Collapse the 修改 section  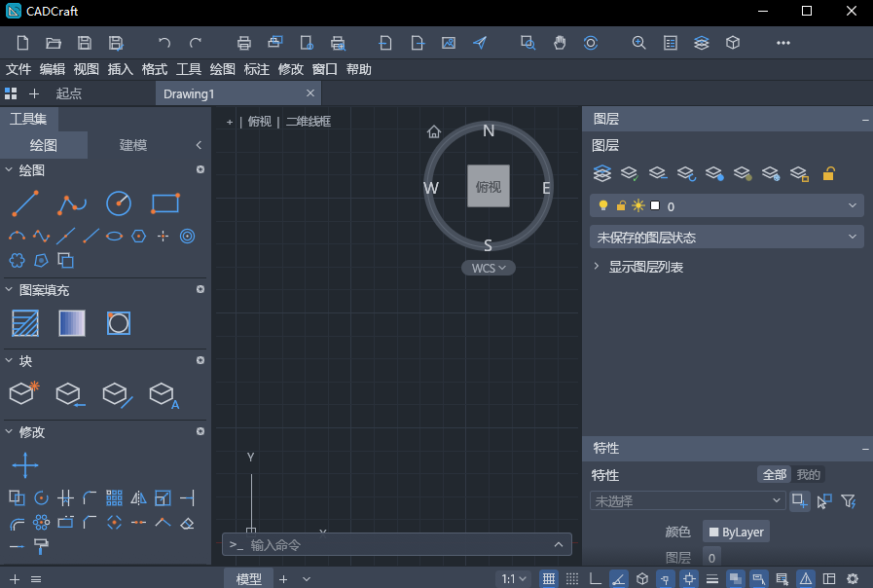click(x=9, y=431)
